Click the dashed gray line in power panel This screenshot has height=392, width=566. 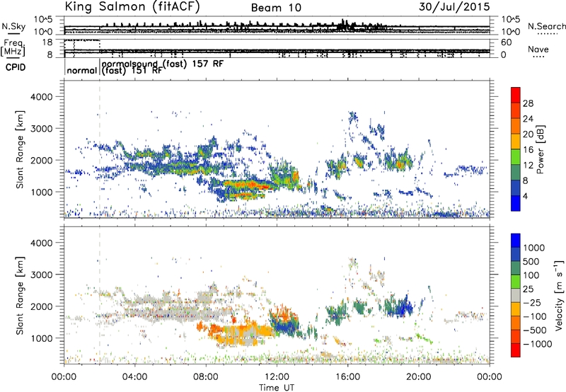100,149
